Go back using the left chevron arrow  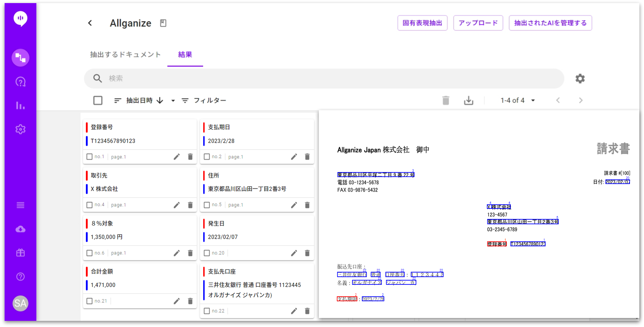click(x=90, y=23)
